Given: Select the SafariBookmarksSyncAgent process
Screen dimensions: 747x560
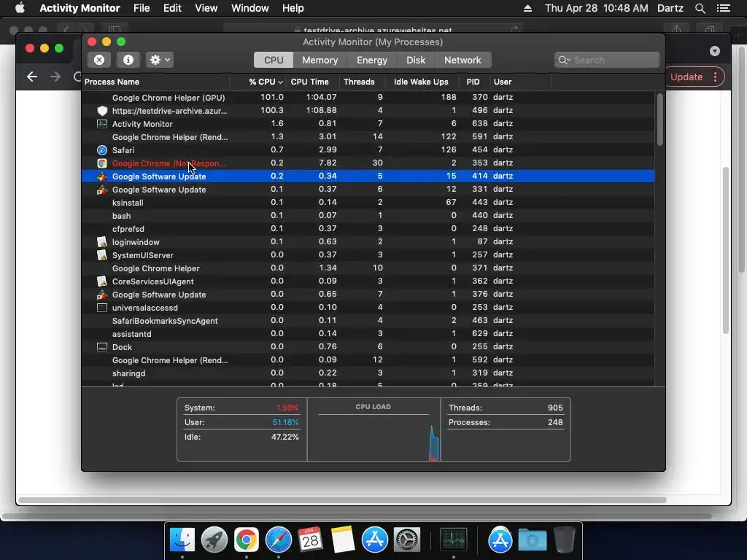Looking at the screenshot, I should [x=368, y=321].
